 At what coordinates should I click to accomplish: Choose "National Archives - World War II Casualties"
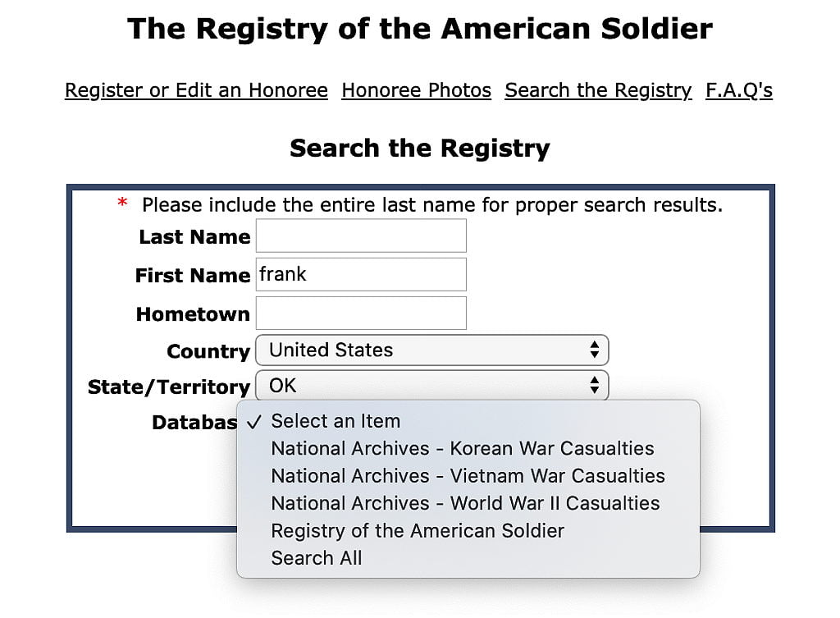pos(465,503)
